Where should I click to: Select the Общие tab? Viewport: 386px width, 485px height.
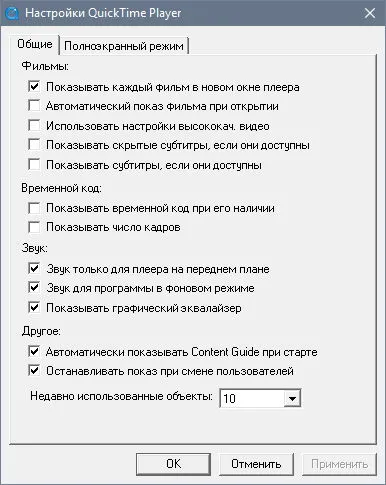click(x=35, y=44)
